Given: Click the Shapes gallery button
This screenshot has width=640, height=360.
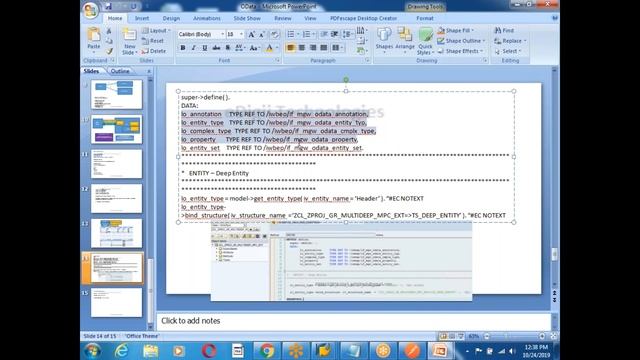Looking at the screenshot, I should click(x=384, y=41).
